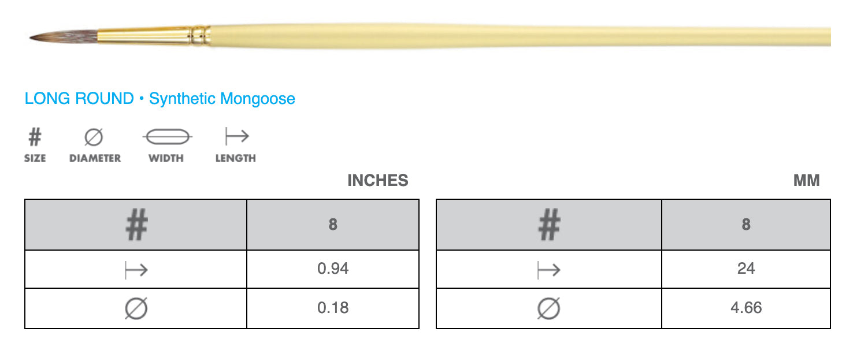Select the 4.66 diameter value cell
This screenshot has height=350, width=868.
point(745,308)
